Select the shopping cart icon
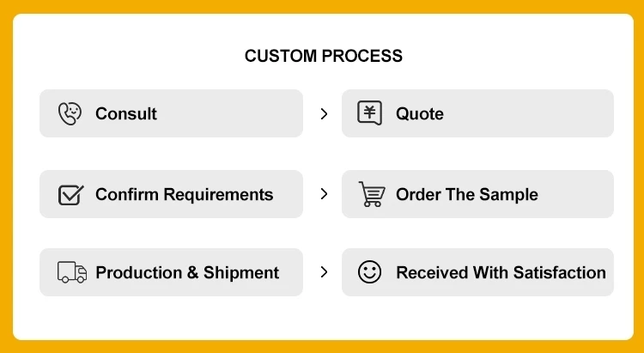644x353 pixels. click(370, 194)
